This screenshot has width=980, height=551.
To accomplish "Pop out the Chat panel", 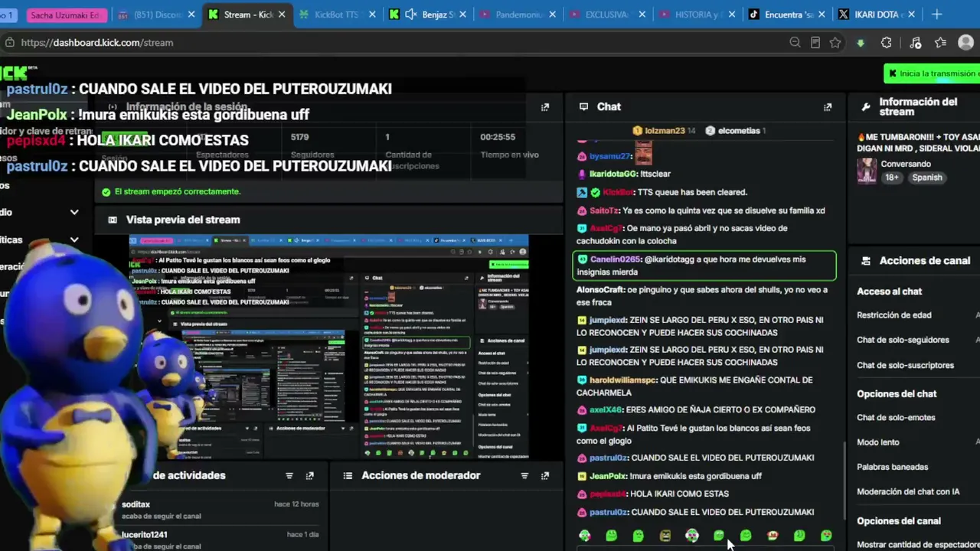I will coord(828,107).
